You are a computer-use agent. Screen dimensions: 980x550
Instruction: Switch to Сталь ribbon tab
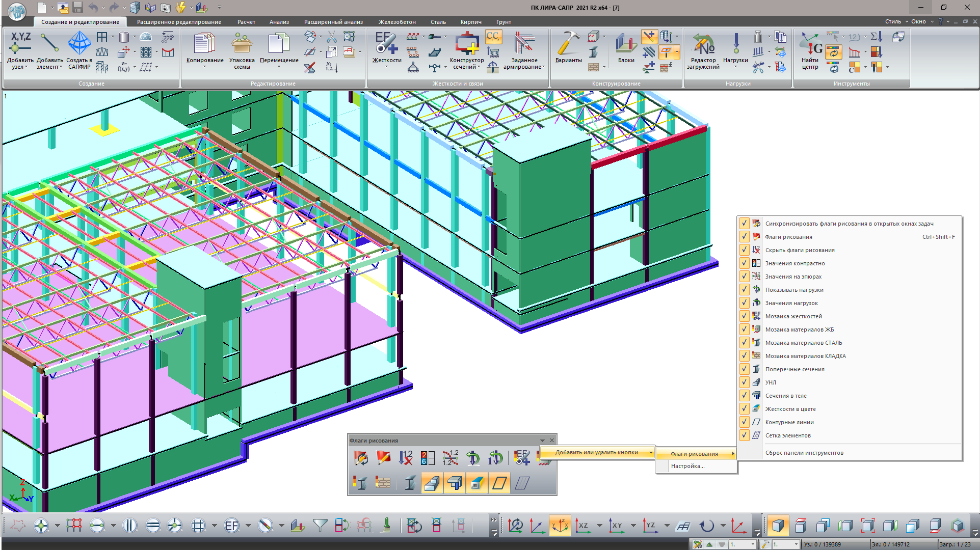point(438,22)
